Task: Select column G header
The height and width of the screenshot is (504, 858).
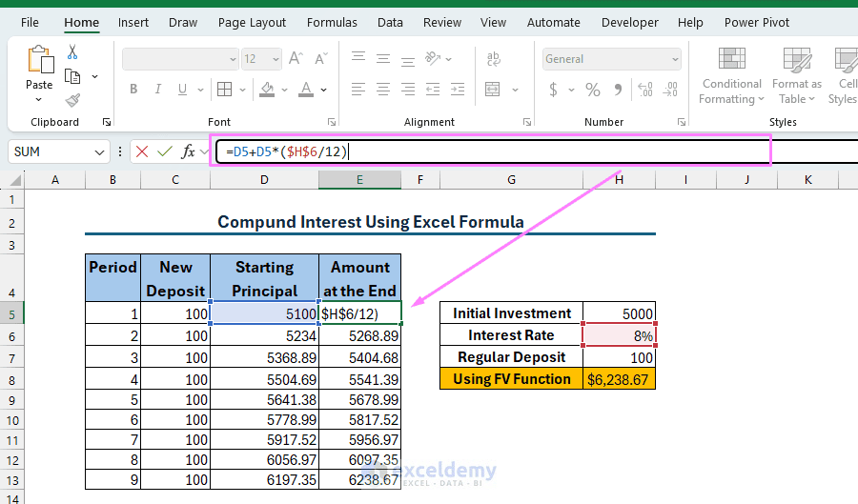Action: coord(511,180)
